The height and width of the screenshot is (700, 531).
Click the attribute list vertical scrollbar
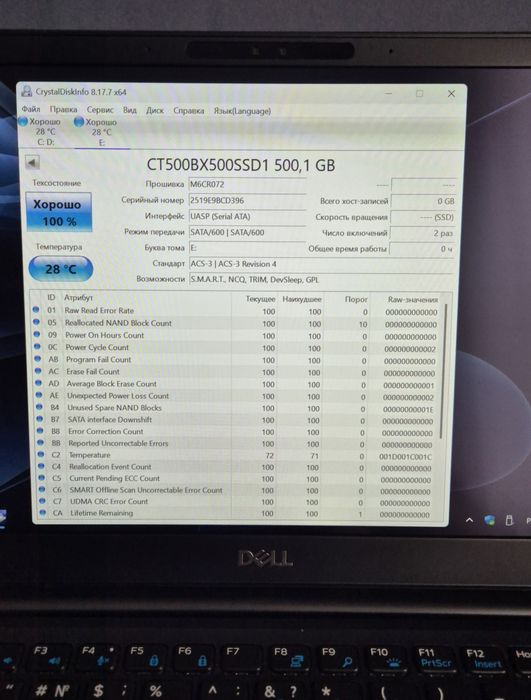tap(443, 371)
